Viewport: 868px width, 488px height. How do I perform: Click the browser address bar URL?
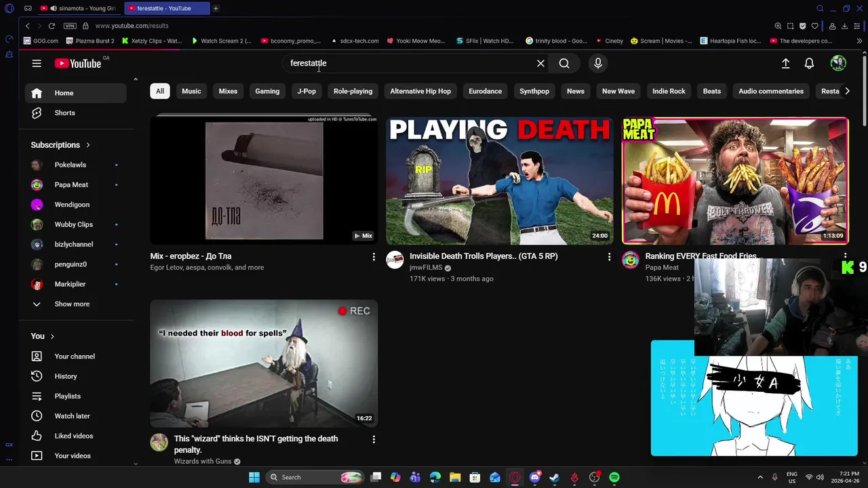click(x=132, y=26)
